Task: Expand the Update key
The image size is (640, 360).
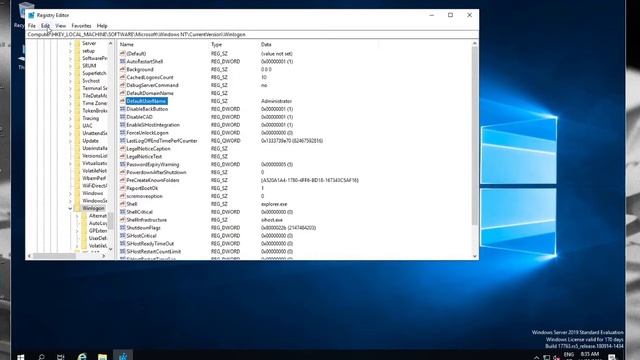Action: click(70, 141)
